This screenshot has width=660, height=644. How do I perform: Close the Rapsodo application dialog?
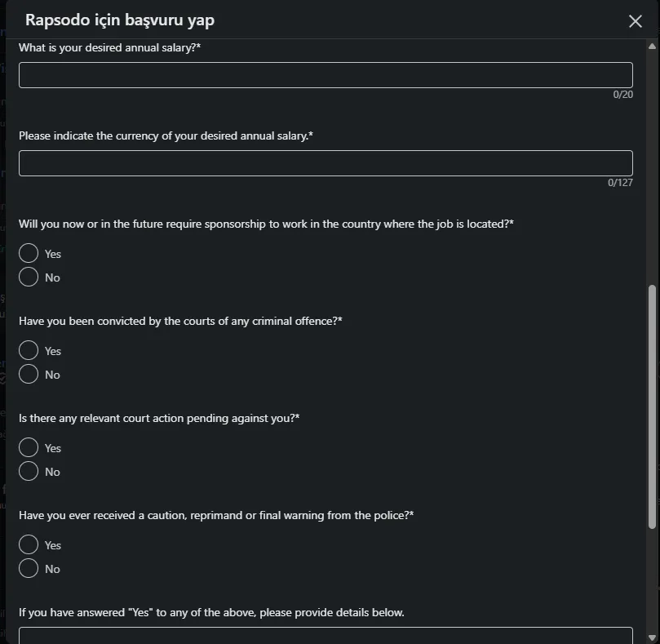click(636, 21)
